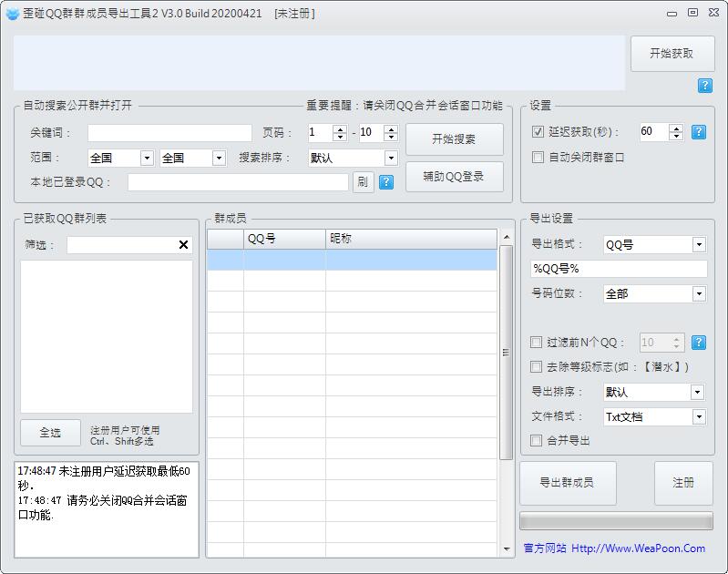The height and width of the screenshot is (574, 728).
Task: Decrease 延迟获取 seconds value
Action: point(676,137)
